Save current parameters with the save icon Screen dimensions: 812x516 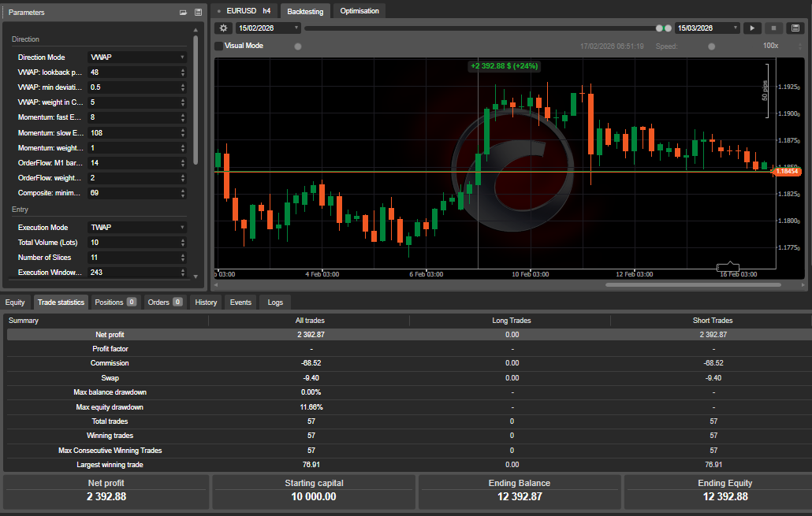(198, 12)
